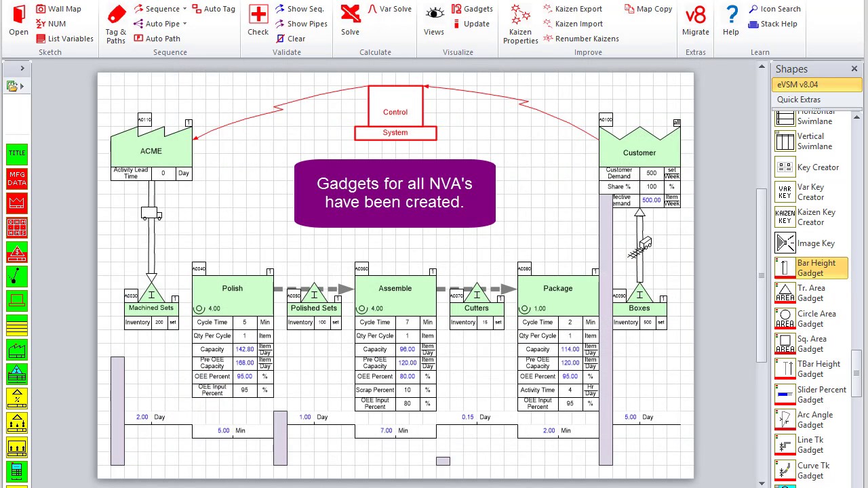
Task: Click the Auto Pipe command
Action: pyautogui.click(x=156, y=24)
